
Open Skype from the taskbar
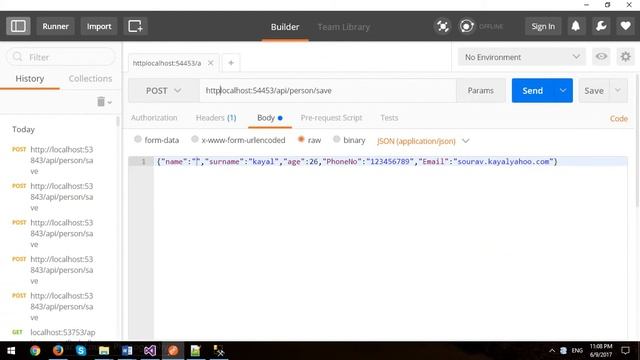point(81,351)
